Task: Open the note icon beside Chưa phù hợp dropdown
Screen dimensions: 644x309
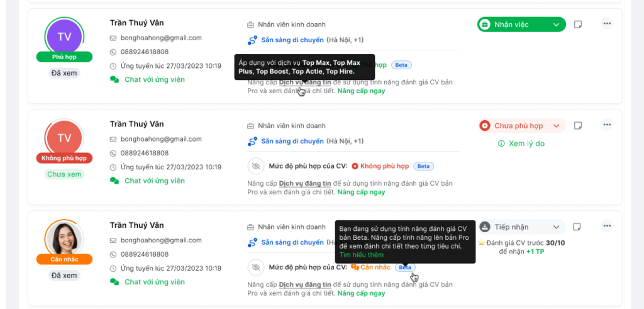Action: (x=578, y=125)
